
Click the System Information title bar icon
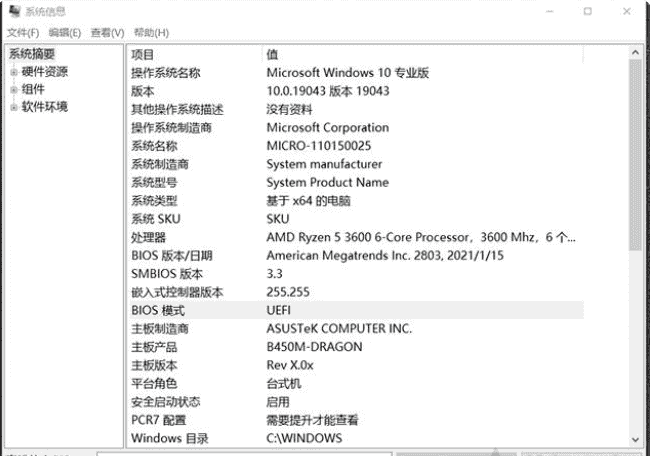(13, 12)
